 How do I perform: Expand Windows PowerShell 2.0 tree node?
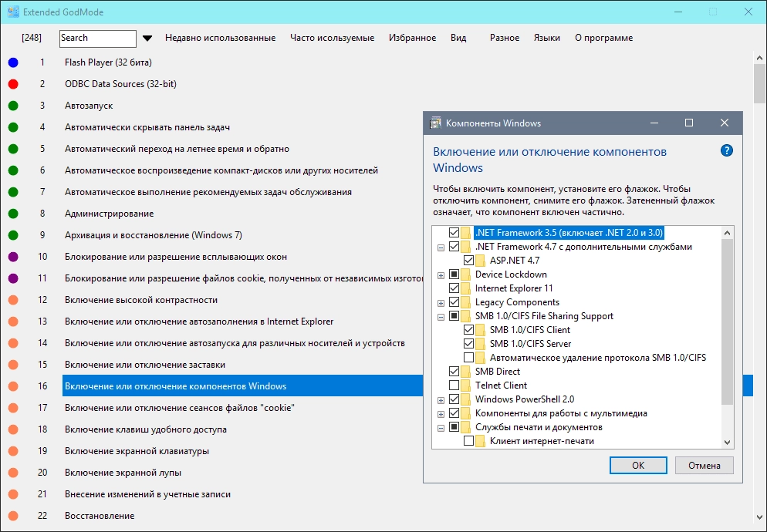pos(441,400)
